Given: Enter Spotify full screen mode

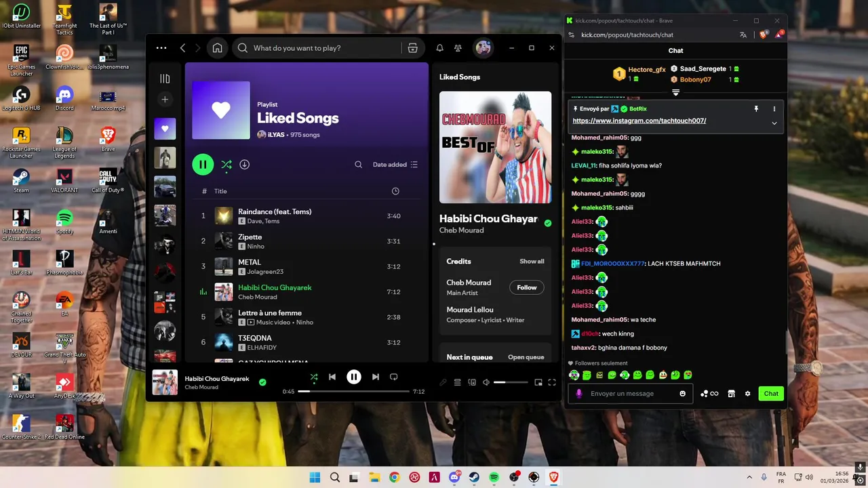Looking at the screenshot, I should coord(552,382).
